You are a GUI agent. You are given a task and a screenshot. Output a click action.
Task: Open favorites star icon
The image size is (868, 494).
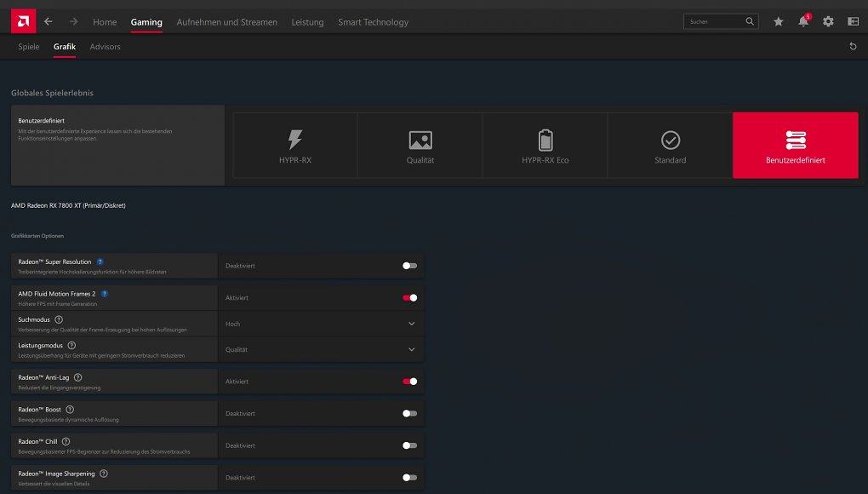pos(779,21)
